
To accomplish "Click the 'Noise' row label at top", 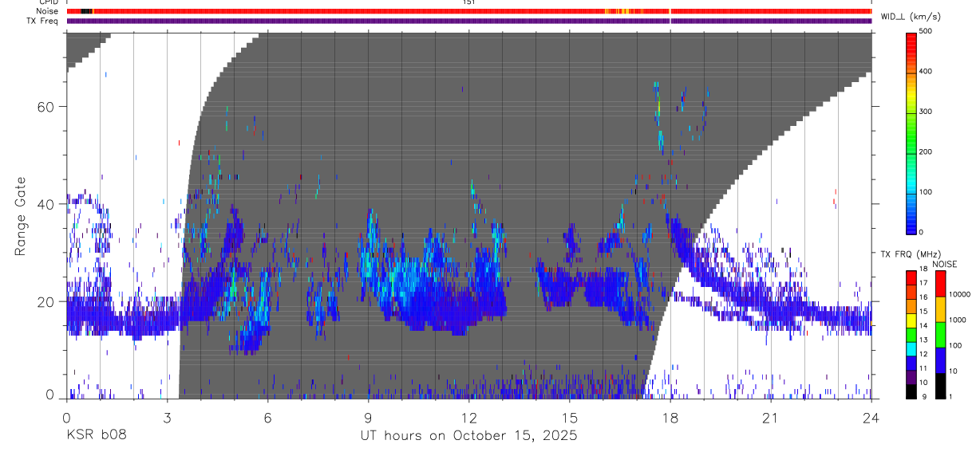I will tap(47, 11).
